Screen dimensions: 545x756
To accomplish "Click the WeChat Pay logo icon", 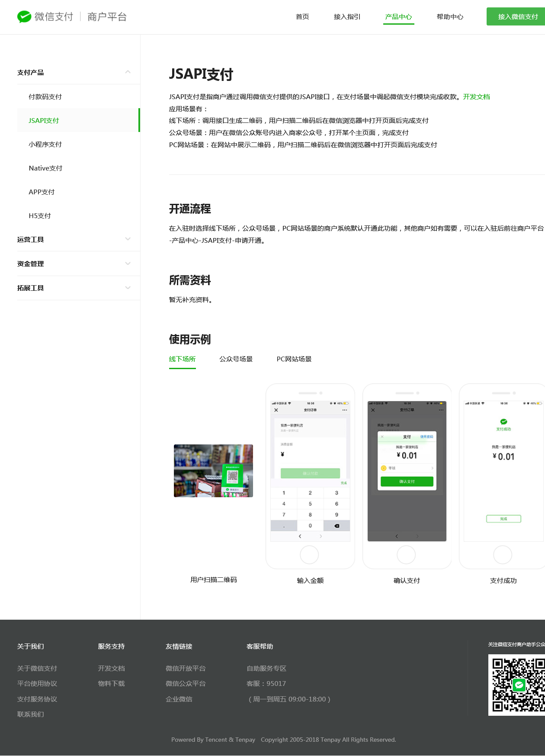I will pyautogui.click(x=24, y=16).
